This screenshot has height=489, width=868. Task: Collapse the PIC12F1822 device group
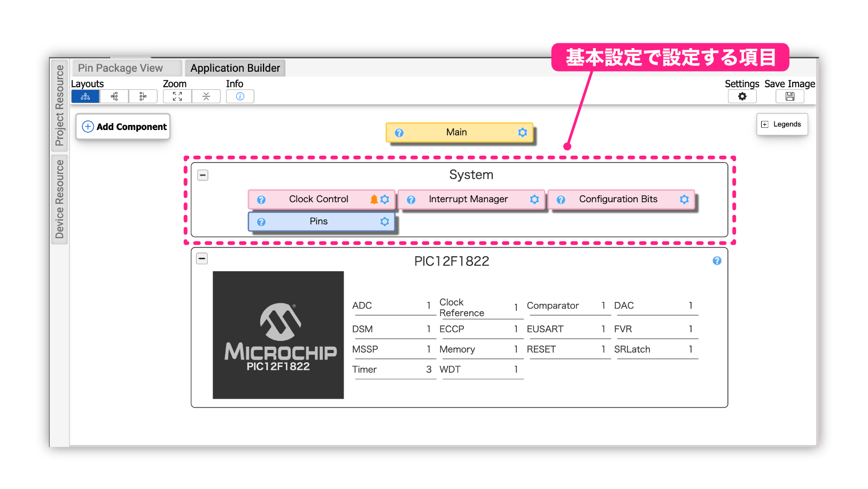click(202, 258)
